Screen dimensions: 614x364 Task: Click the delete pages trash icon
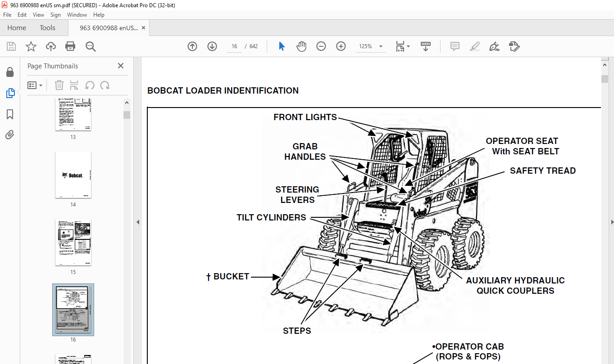[x=59, y=85]
